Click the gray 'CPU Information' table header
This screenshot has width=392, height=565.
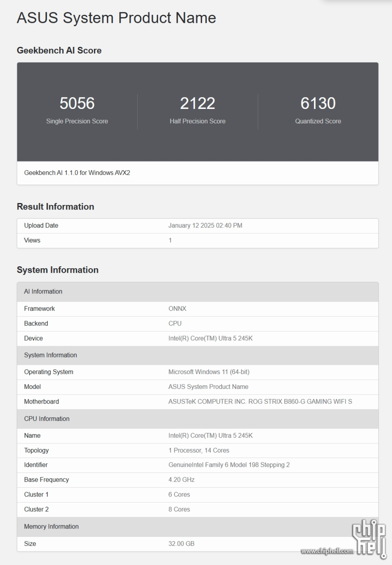[198, 419]
